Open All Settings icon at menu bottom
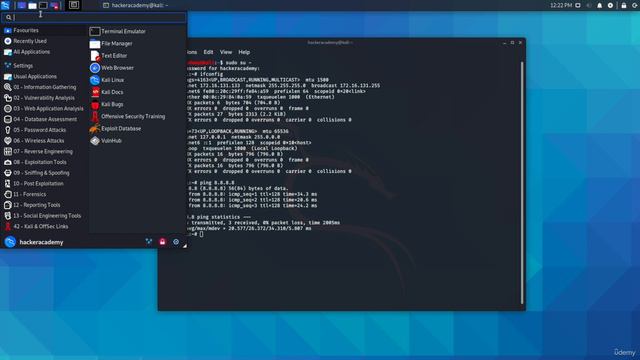 point(149,242)
